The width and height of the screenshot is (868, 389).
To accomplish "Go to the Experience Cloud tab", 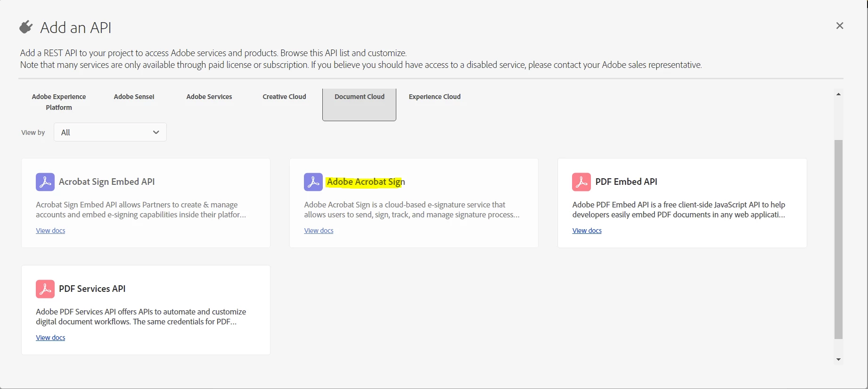I will (434, 97).
